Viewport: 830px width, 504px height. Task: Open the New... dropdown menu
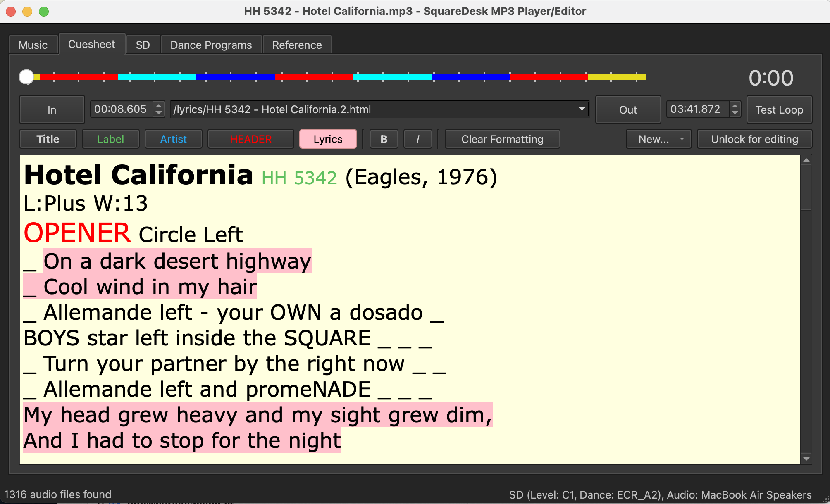(x=658, y=139)
